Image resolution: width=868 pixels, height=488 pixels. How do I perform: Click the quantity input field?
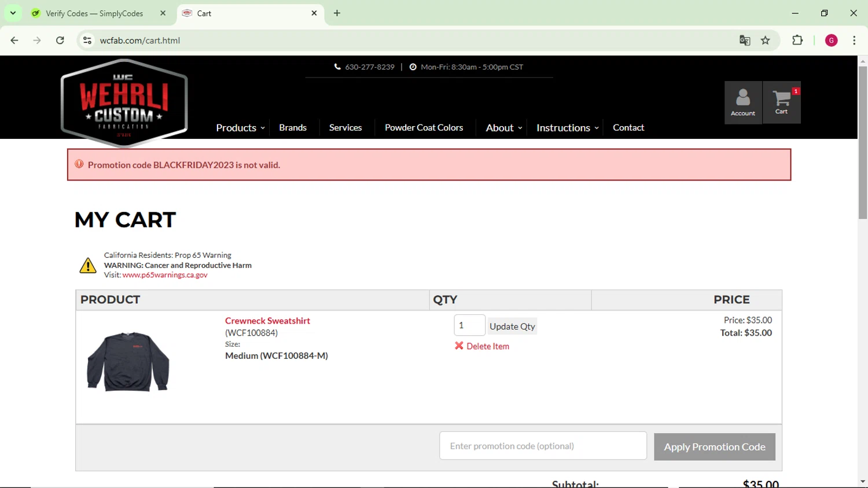pyautogui.click(x=469, y=325)
